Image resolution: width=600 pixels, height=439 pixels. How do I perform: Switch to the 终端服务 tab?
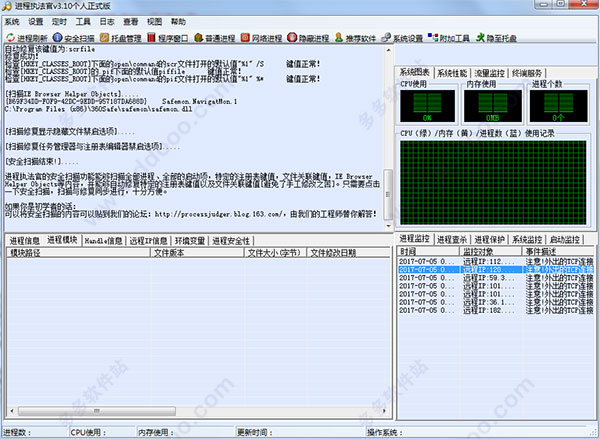pyautogui.click(x=527, y=73)
